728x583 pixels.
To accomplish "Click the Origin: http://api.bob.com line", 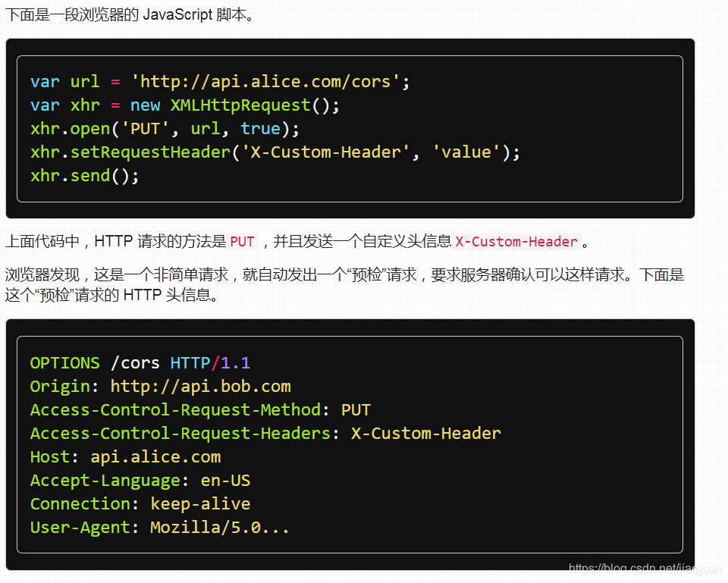I will (161, 386).
